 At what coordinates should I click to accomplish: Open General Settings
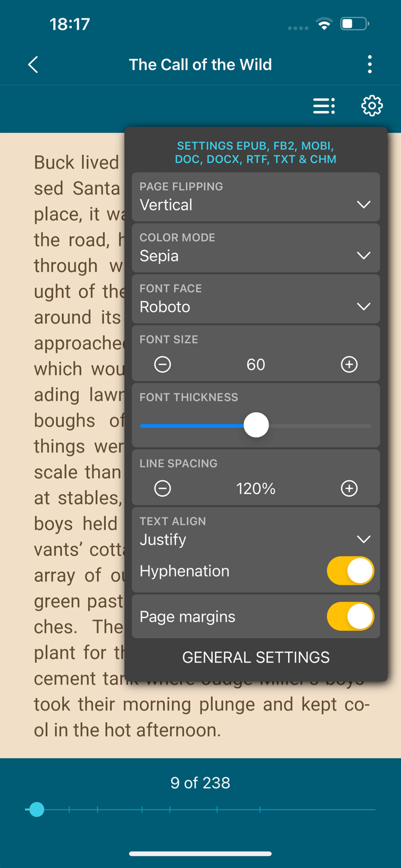tap(256, 657)
